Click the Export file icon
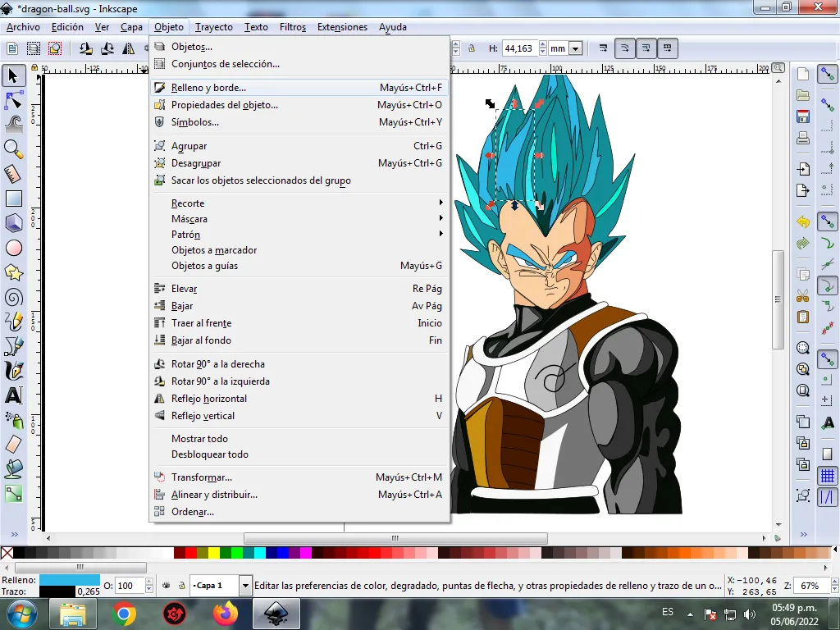 (x=802, y=190)
